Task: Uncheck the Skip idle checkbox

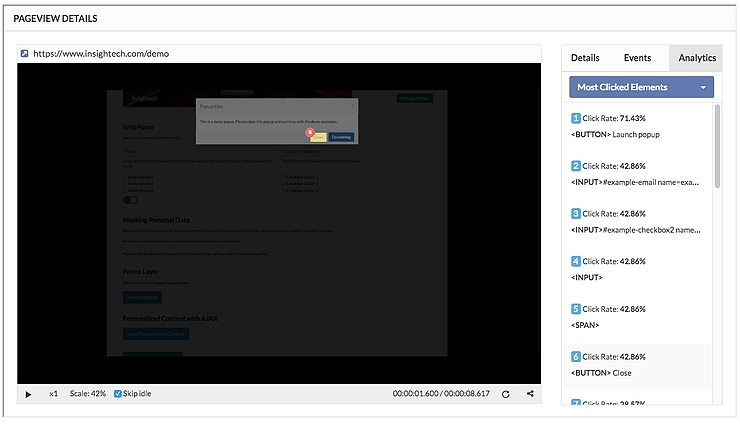Action: click(118, 394)
